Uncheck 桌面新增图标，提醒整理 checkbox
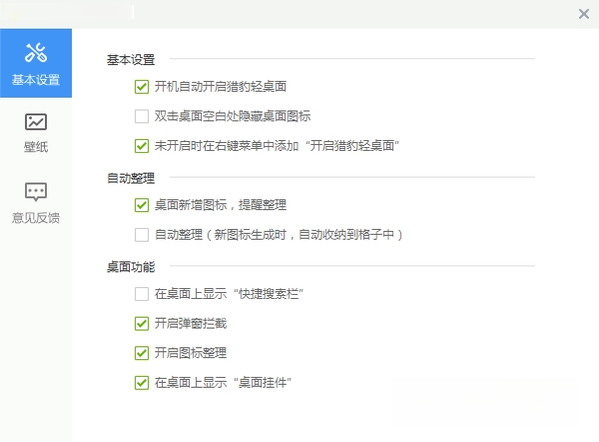 point(142,205)
